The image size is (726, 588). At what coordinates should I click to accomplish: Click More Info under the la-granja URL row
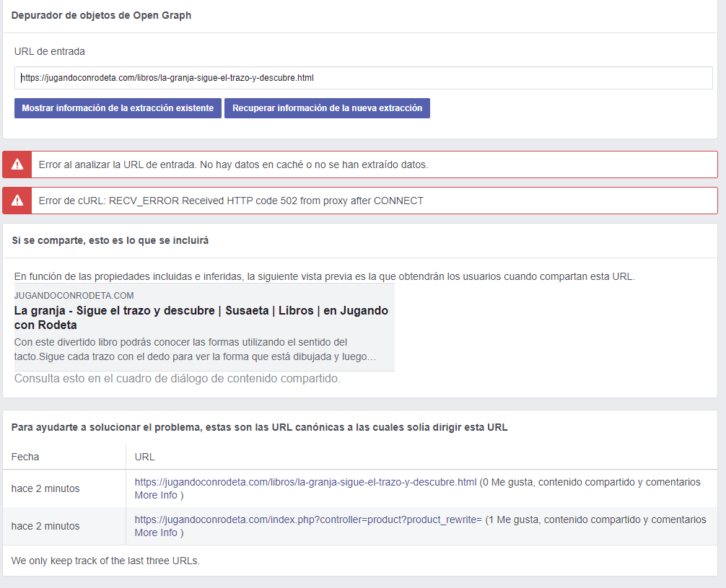[156, 495]
